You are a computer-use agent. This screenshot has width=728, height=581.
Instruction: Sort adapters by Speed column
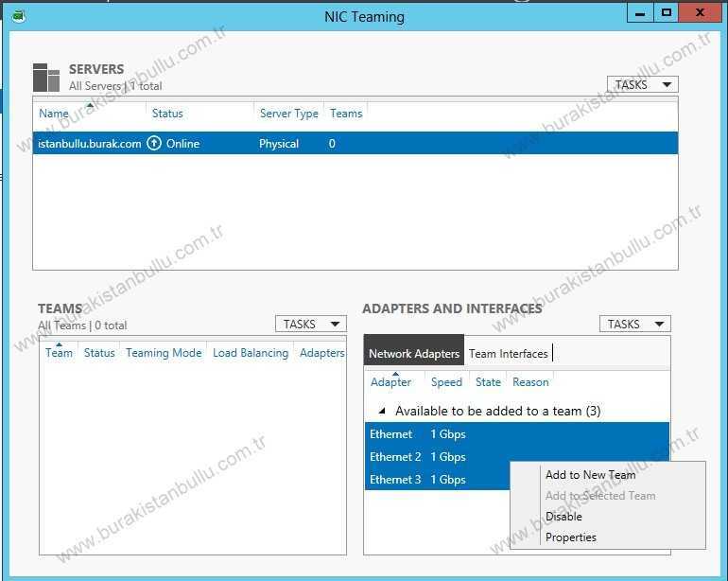tap(446, 382)
